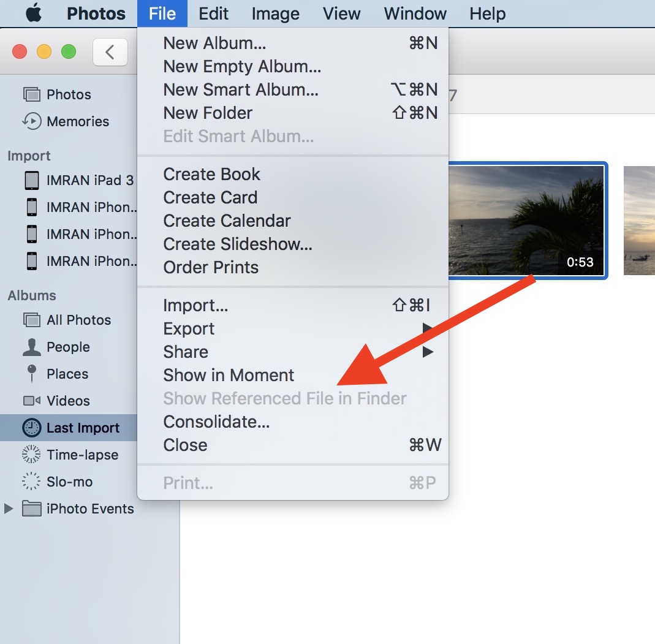Click the IMRAN iPad 3 device icon
The height and width of the screenshot is (644, 655).
[32, 180]
